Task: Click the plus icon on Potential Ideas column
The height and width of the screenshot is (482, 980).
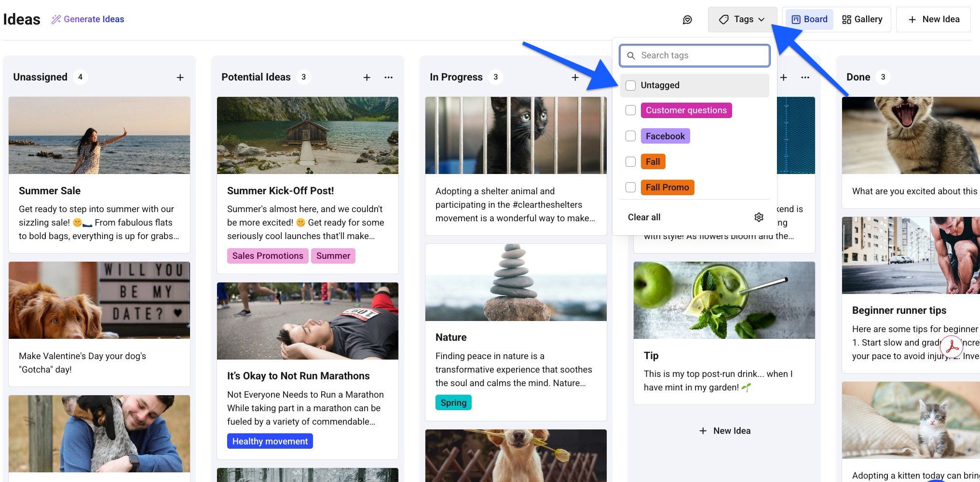Action: click(367, 77)
